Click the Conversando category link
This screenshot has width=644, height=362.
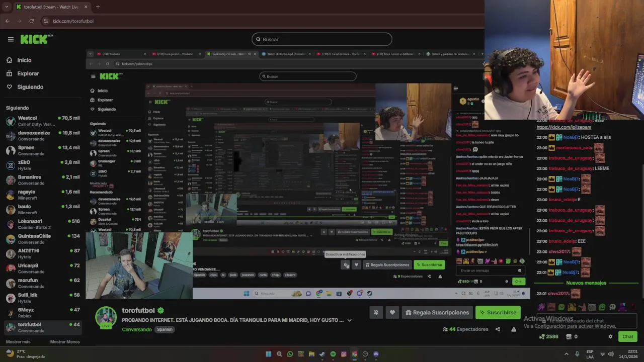(137, 329)
